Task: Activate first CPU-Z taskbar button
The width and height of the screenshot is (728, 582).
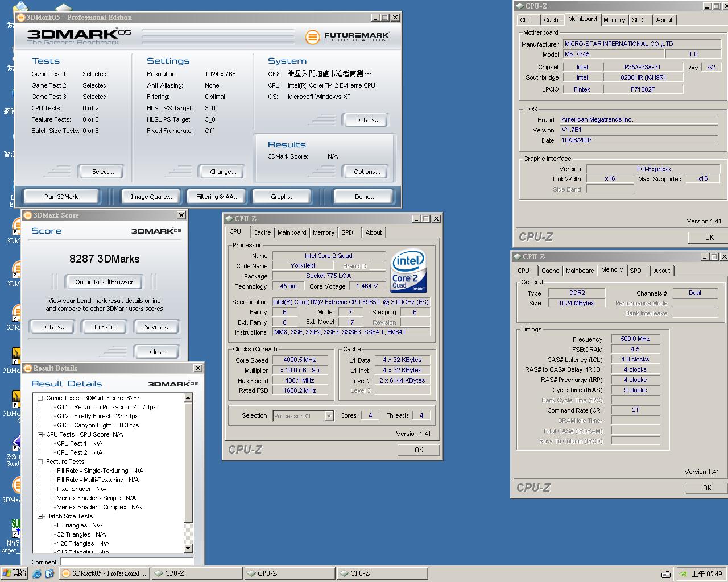Action: pos(197,573)
